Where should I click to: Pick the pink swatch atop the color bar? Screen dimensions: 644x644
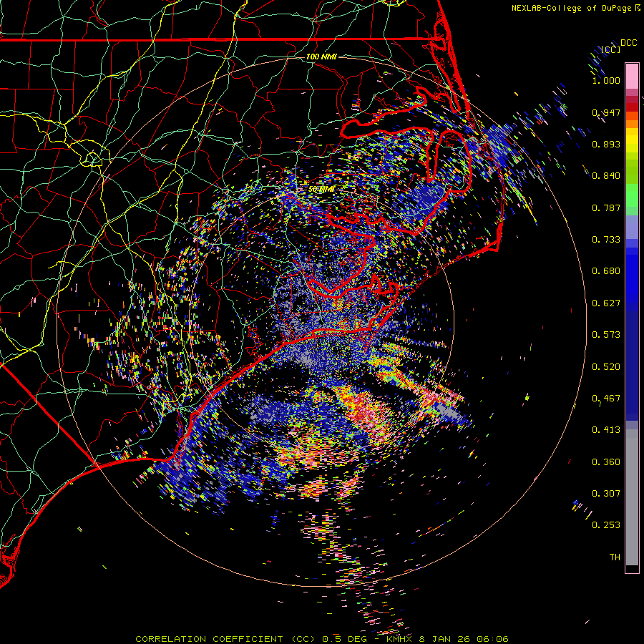[x=632, y=77]
